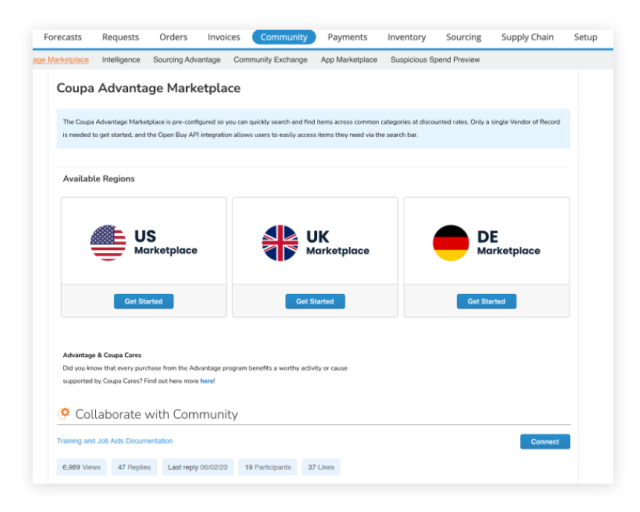Click the 37 Likes badge

(x=321, y=467)
